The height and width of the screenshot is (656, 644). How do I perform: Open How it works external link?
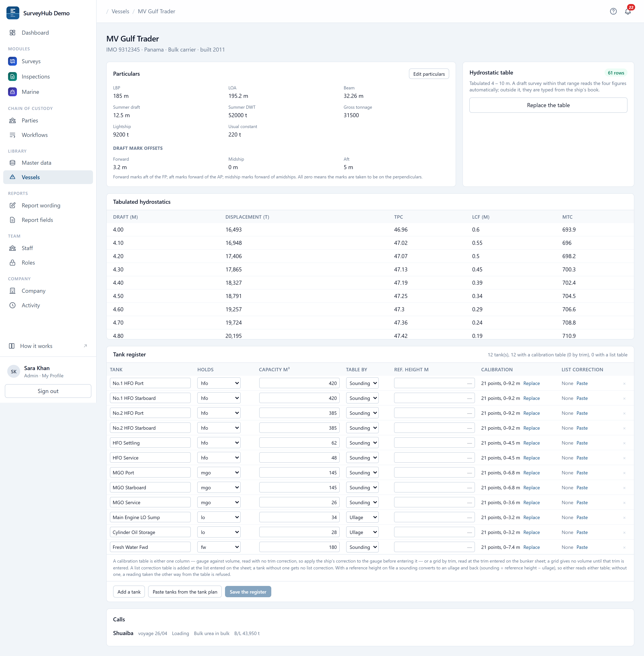(48, 346)
